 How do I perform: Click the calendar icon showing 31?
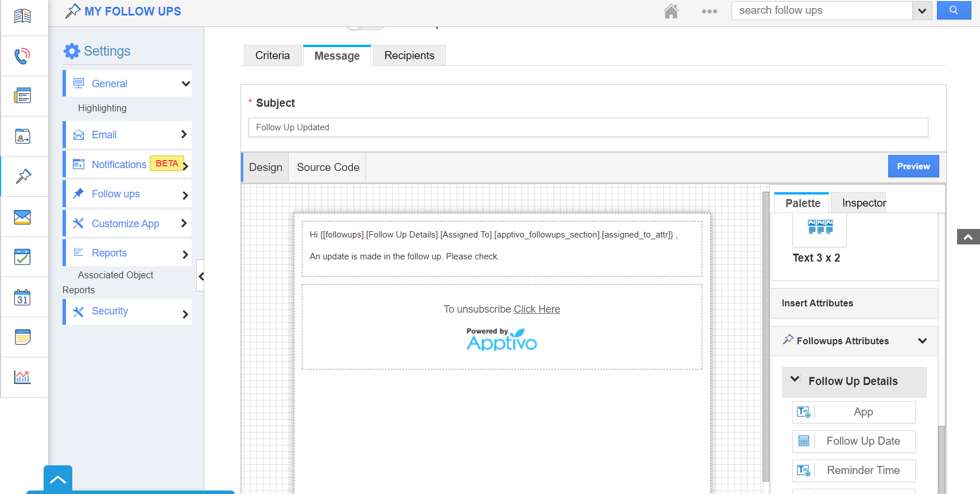22,297
